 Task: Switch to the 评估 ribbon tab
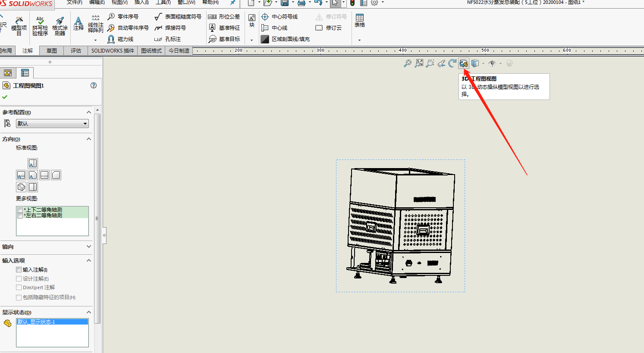point(76,50)
